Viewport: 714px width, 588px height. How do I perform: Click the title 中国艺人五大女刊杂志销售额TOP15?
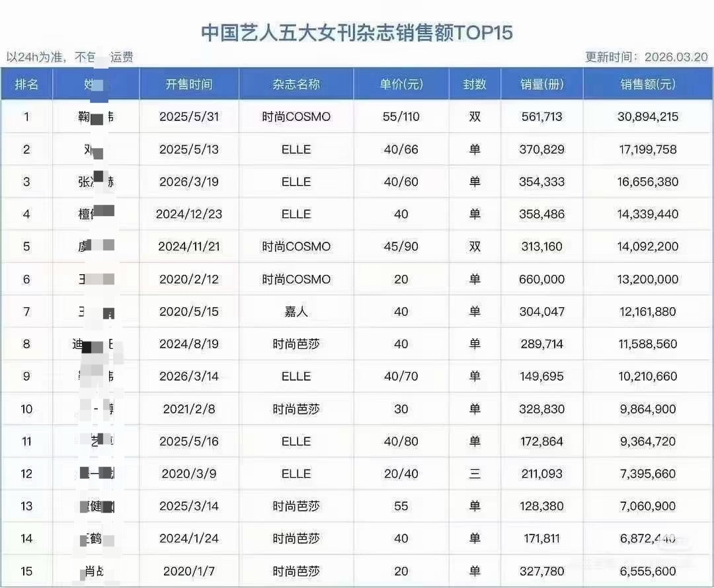tap(357, 33)
